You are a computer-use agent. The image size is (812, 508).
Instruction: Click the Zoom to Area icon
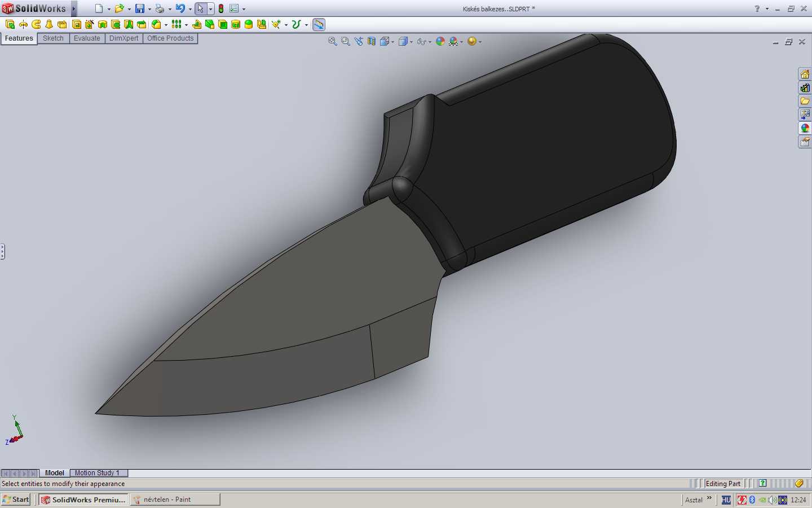tap(346, 41)
